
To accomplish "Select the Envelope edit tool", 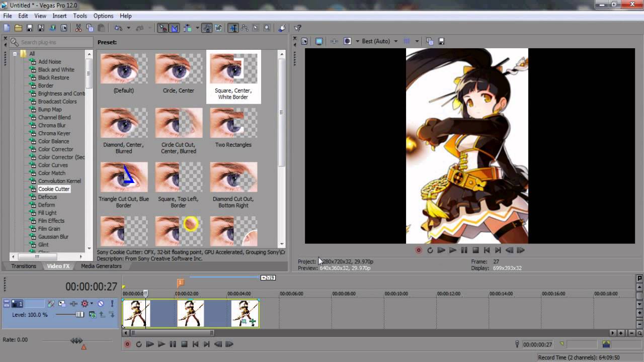I will click(245, 28).
